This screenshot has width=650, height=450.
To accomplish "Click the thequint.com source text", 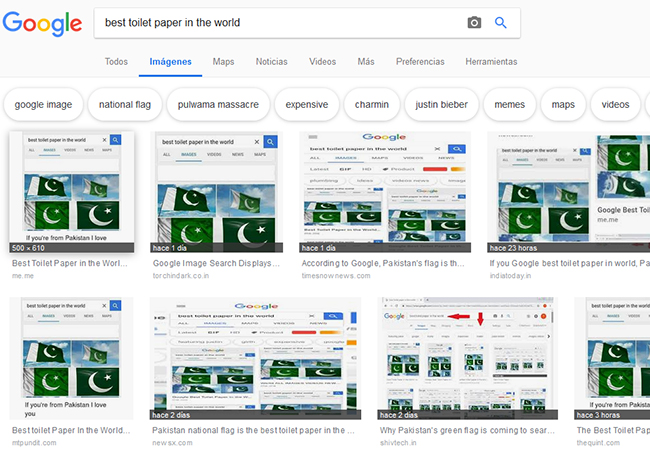I will click(x=598, y=443).
